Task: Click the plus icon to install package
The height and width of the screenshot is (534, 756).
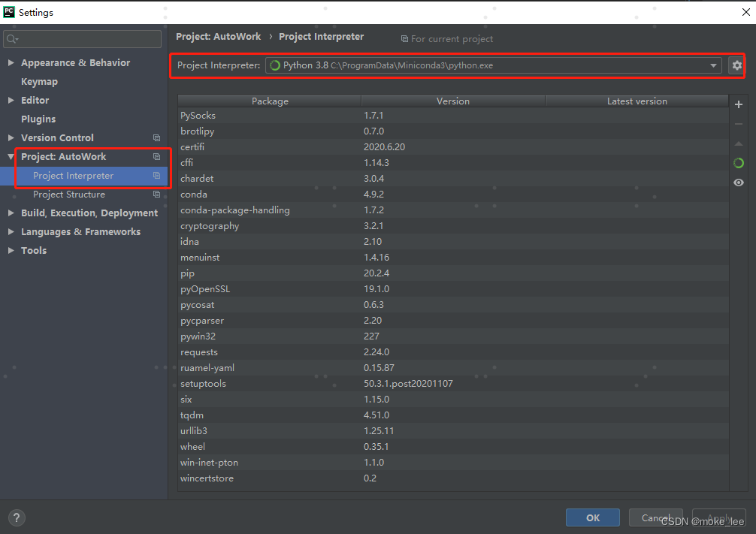Action: 738,104
